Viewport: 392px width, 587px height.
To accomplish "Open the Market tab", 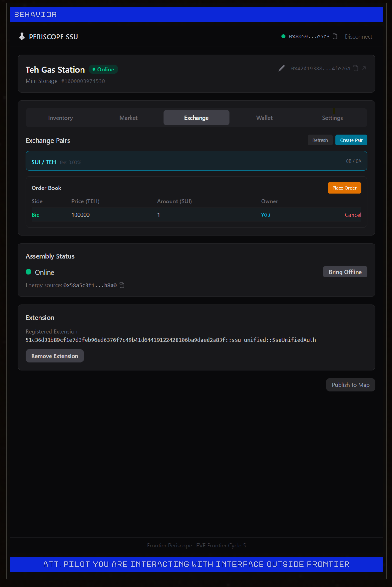I will click(x=128, y=118).
